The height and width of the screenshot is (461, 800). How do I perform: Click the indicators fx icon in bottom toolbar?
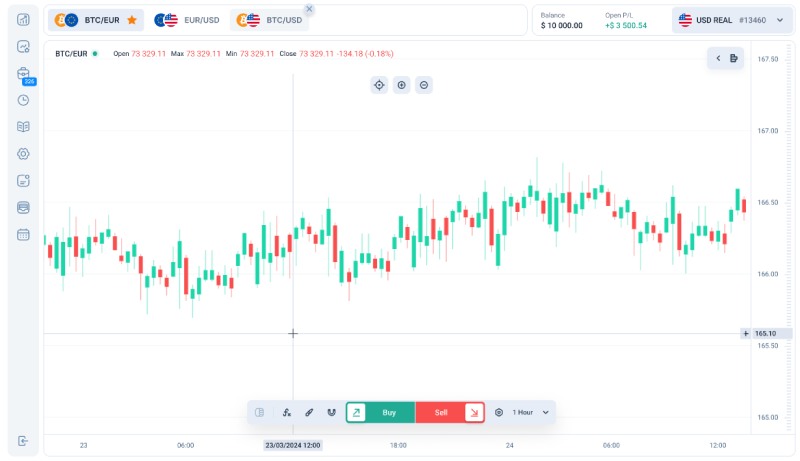(x=287, y=412)
